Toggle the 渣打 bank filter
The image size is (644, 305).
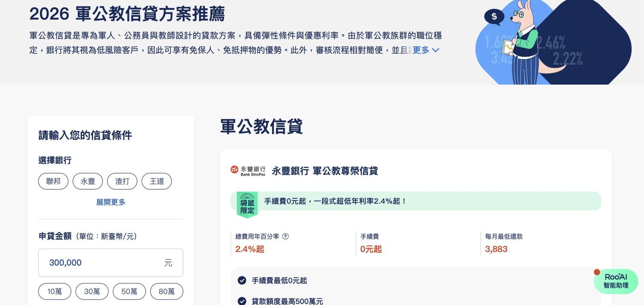click(122, 181)
